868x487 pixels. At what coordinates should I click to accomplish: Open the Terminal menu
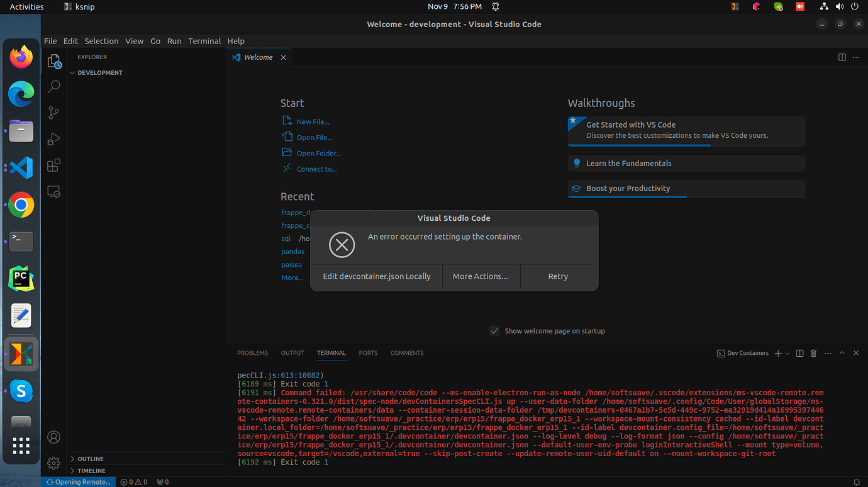(x=204, y=41)
